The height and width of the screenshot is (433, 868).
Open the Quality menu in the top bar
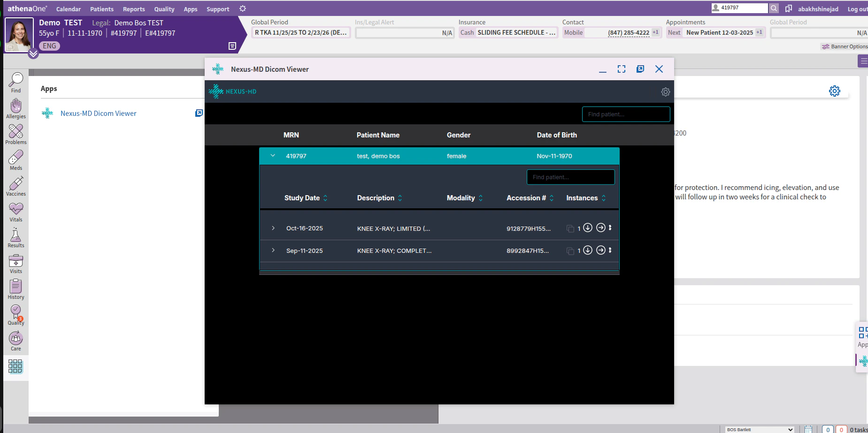point(164,9)
